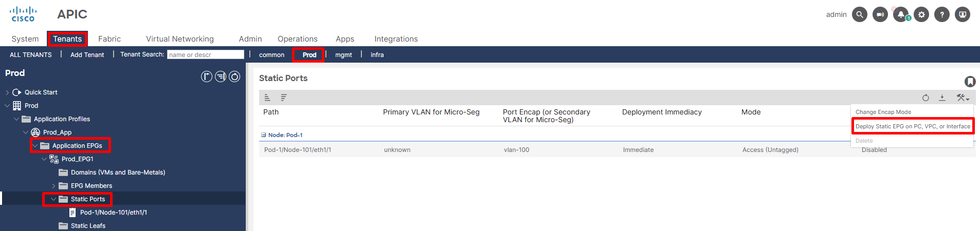Download the Static Ports table data
The width and height of the screenshot is (980, 231).
coord(942,98)
